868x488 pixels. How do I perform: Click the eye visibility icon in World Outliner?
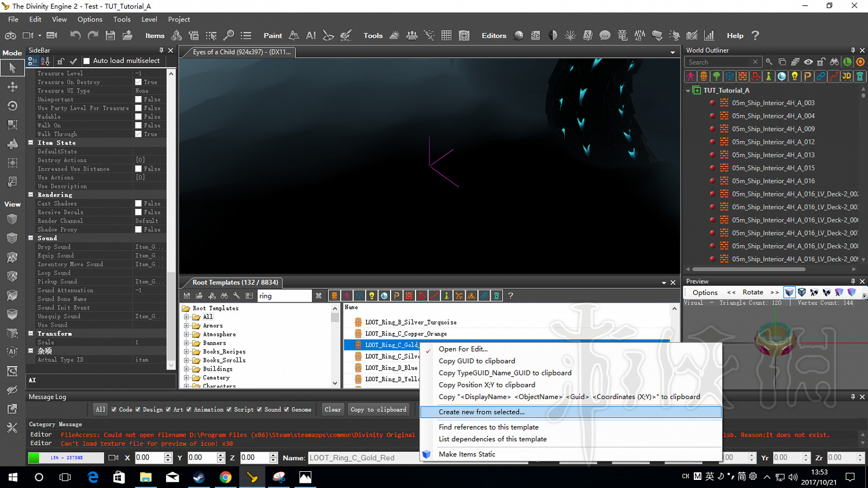click(x=808, y=62)
